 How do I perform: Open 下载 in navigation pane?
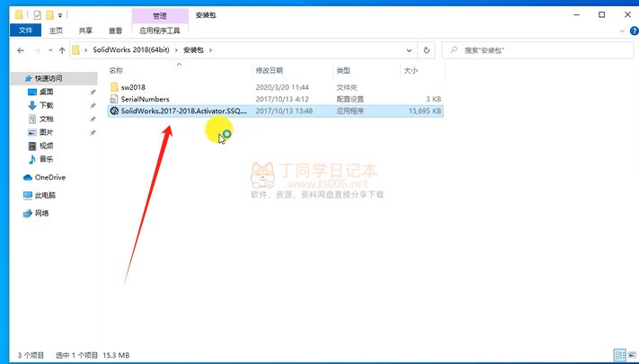[46, 105]
